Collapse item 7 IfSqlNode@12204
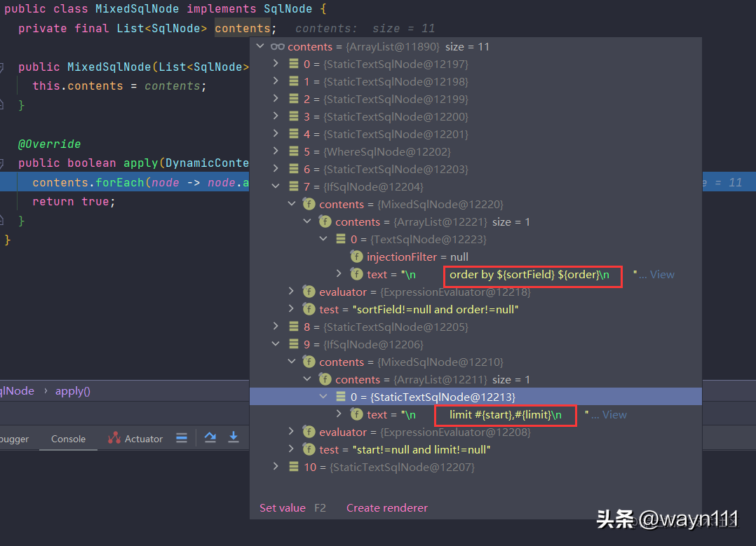 [276, 186]
